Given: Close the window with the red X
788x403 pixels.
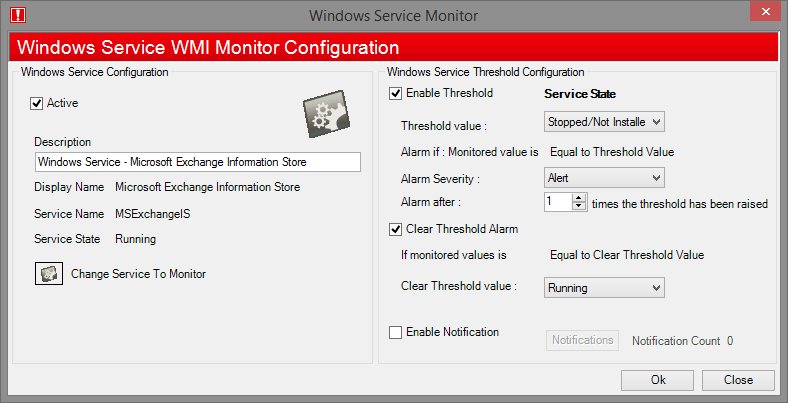Looking at the screenshot, I should coord(765,11).
